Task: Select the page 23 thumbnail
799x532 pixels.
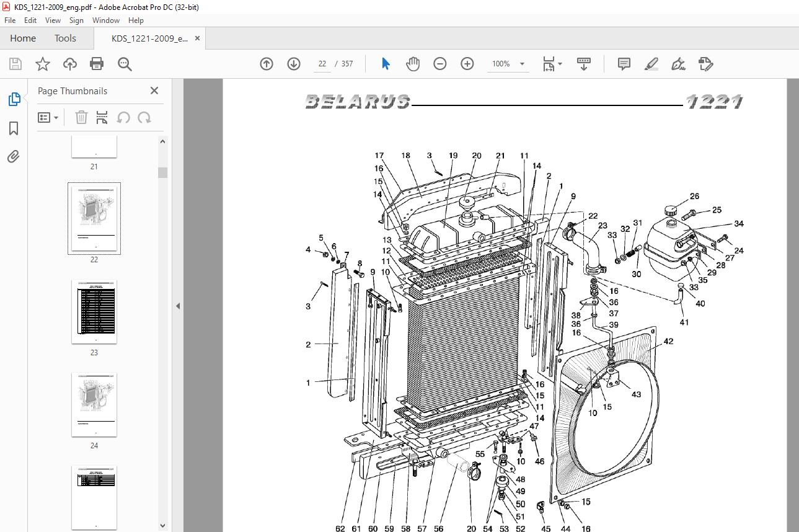Action: pos(94,311)
